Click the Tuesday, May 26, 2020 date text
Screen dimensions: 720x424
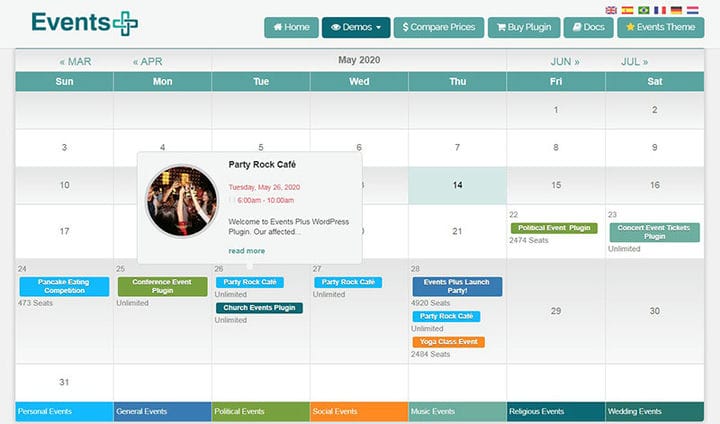click(x=264, y=187)
